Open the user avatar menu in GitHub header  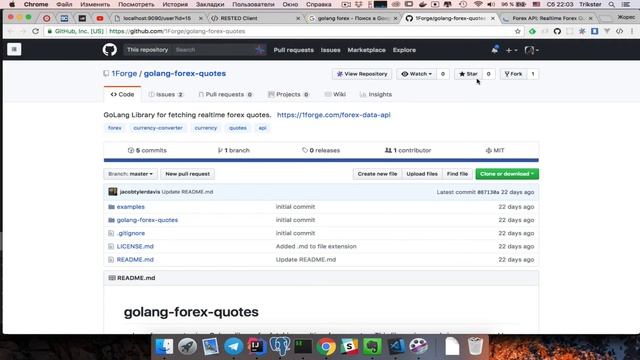pos(531,50)
